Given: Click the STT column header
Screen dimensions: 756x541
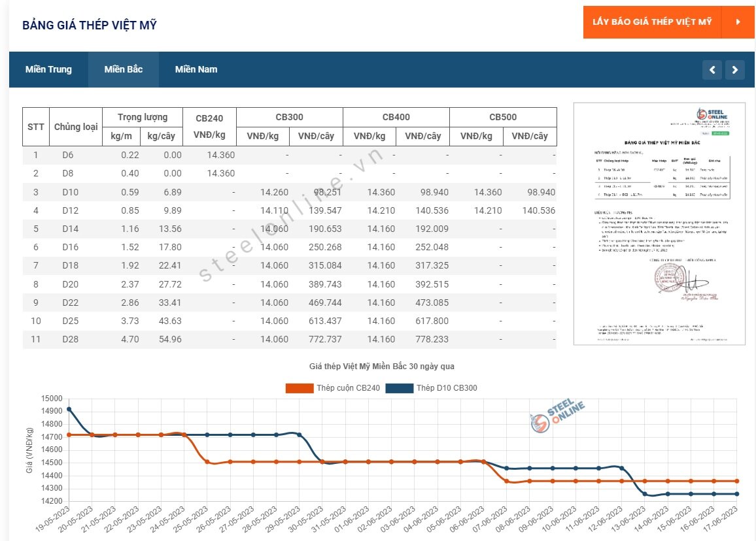Looking at the screenshot, I should (x=36, y=127).
